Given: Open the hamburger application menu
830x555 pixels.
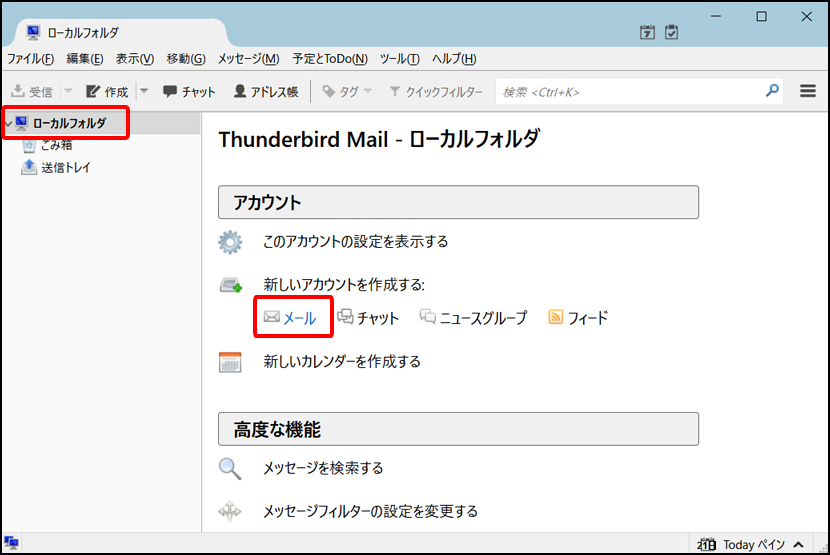Looking at the screenshot, I should click(808, 91).
